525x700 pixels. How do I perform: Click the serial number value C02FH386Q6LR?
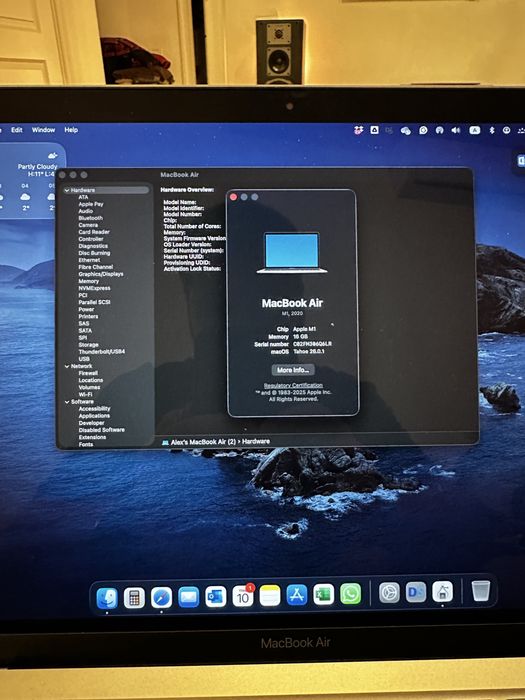click(x=312, y=344)
